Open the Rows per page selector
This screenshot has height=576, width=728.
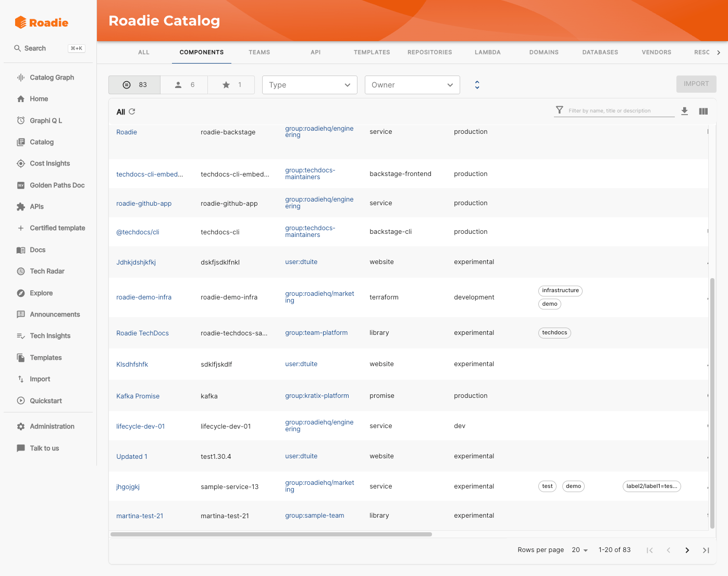[579, 549]
